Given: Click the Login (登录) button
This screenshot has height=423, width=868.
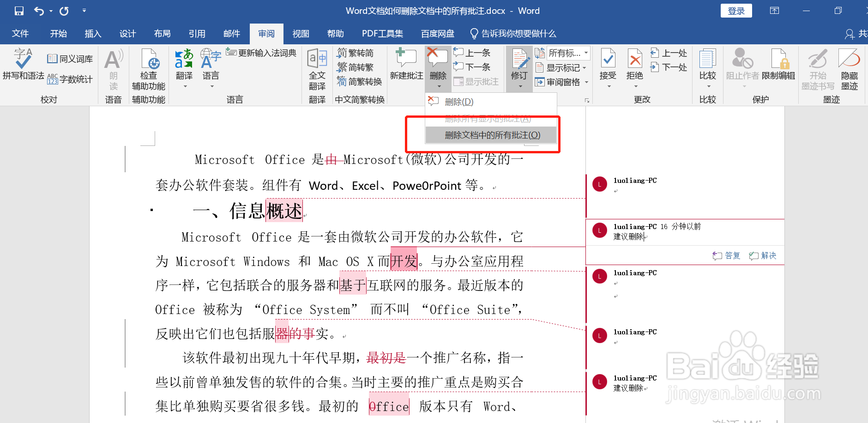Looking at the screenshot, I should [736, 11].
